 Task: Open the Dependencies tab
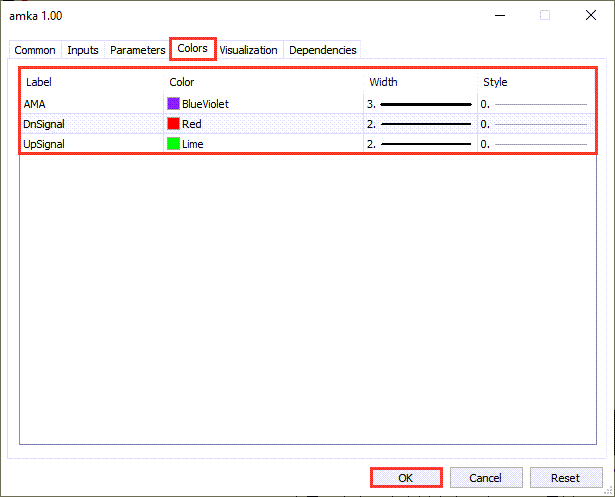click(322, 50)
